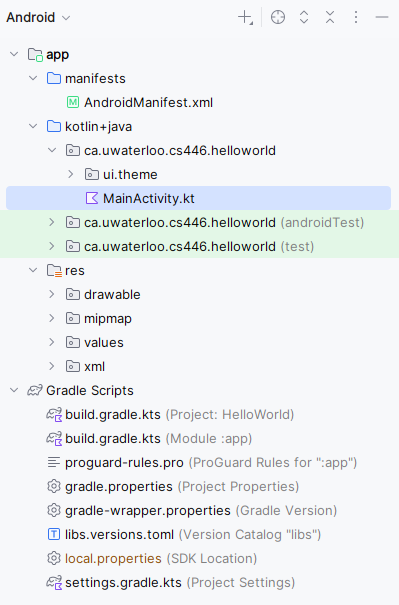This screenshot has height=605, width=399.
Task: Open the Android view dropdown
Action: [38, 17]
